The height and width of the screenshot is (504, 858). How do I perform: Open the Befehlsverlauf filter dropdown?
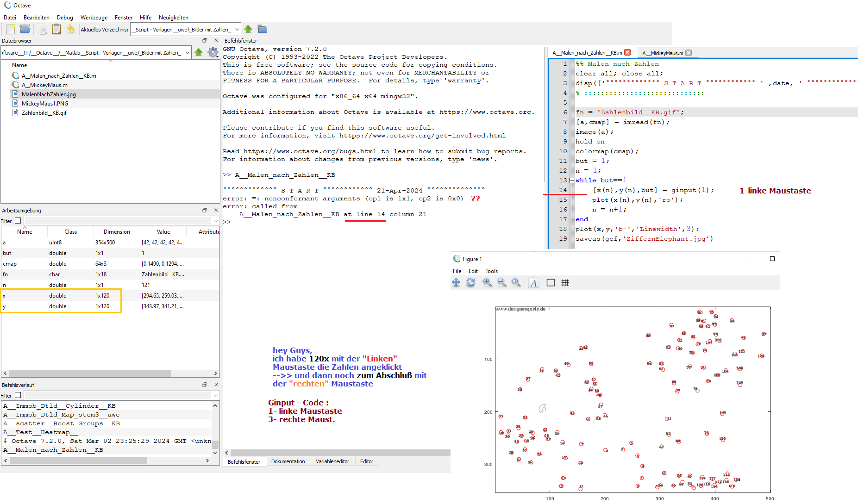pos(215,395)
